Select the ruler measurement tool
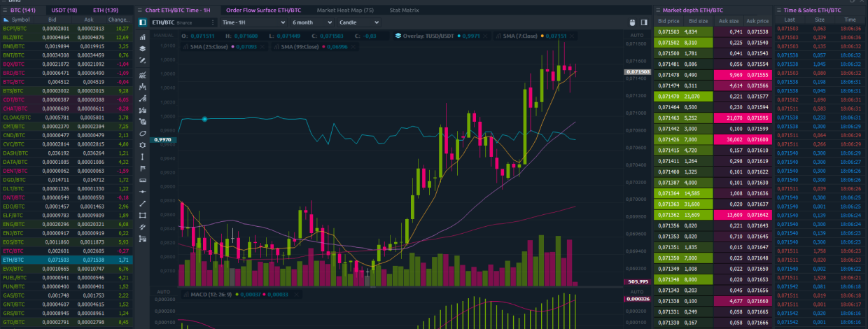Viewport: 868px width, 329px height. click(143, 180)
